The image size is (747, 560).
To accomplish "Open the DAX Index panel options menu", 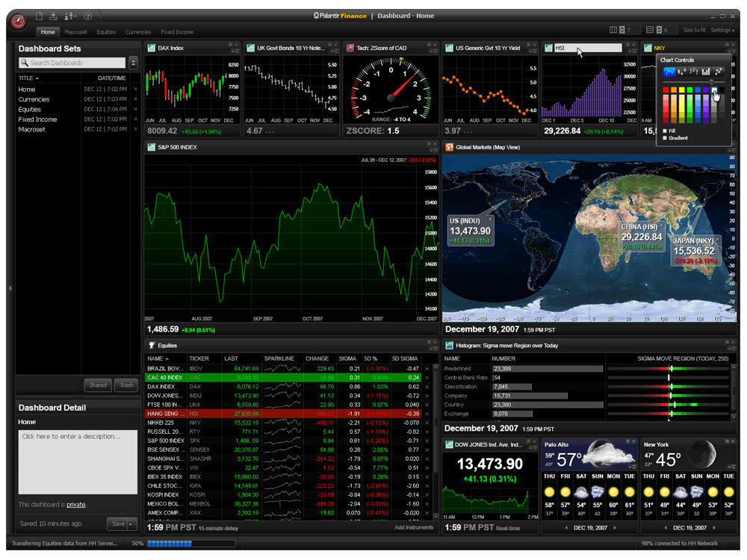I will 233,51.
